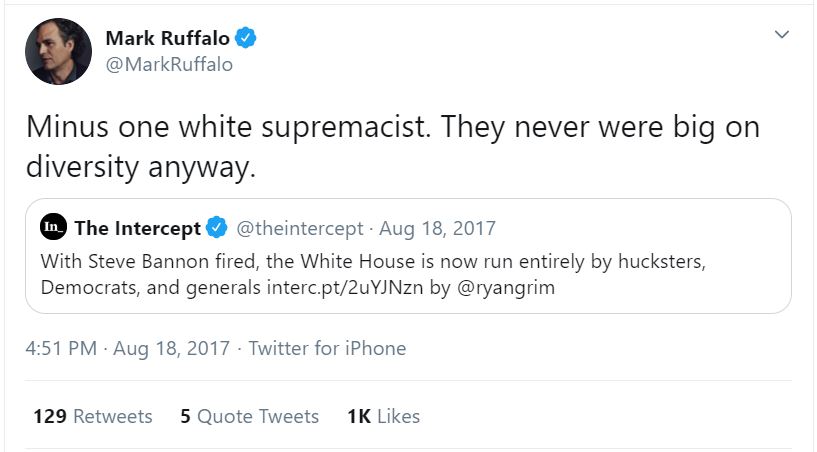Screen dimensions: 817x452
Task: Click the verified badge beside Mark Ruffalo
Action: point(246,39)
